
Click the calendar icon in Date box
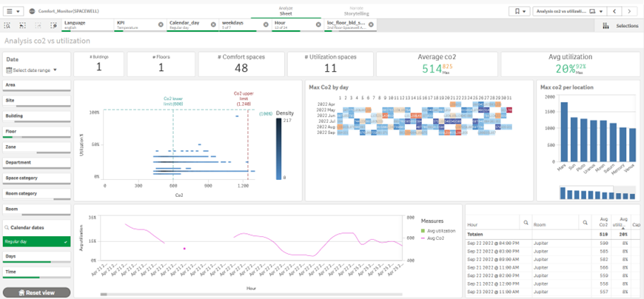tap(9, 70)
